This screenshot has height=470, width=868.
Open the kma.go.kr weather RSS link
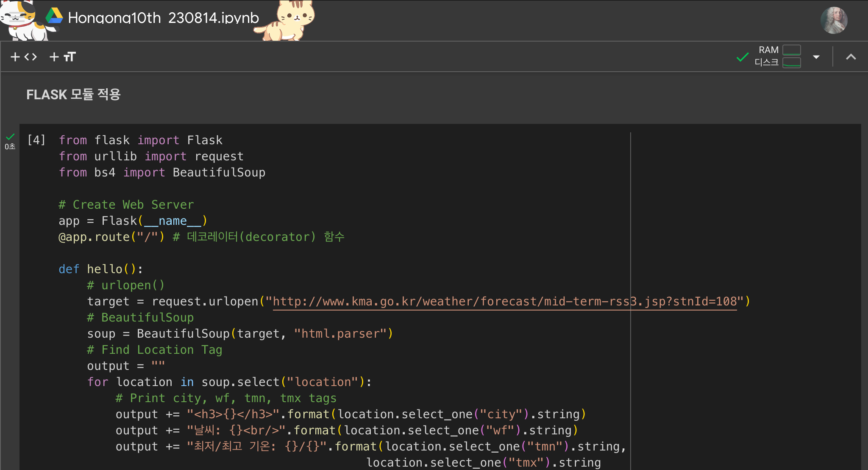click(x=504, y=302)
